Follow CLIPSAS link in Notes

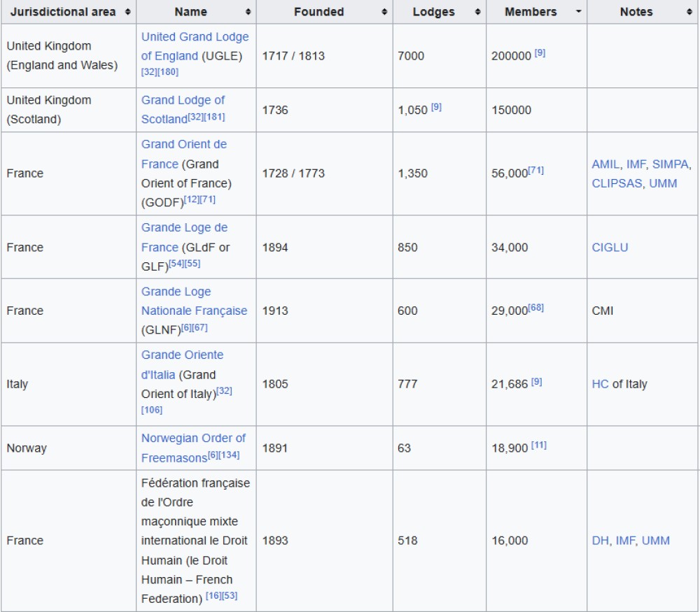point(617,183)
